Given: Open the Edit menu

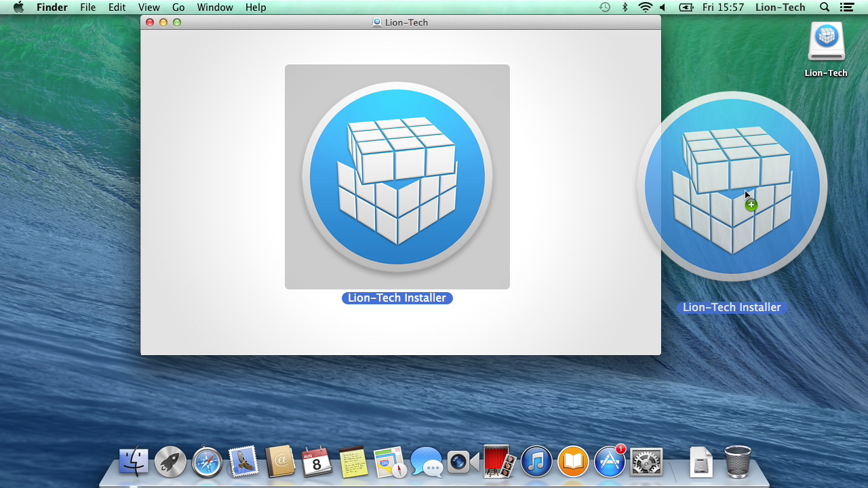Looking at the screenshot, I should [x=117, y=7].
